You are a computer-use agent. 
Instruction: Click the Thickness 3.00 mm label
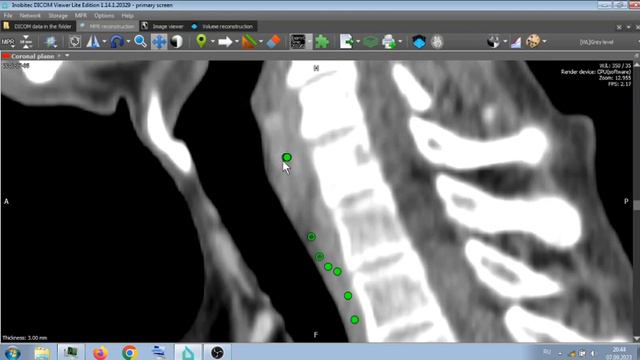pyautogui.click(x=24, y=338)
